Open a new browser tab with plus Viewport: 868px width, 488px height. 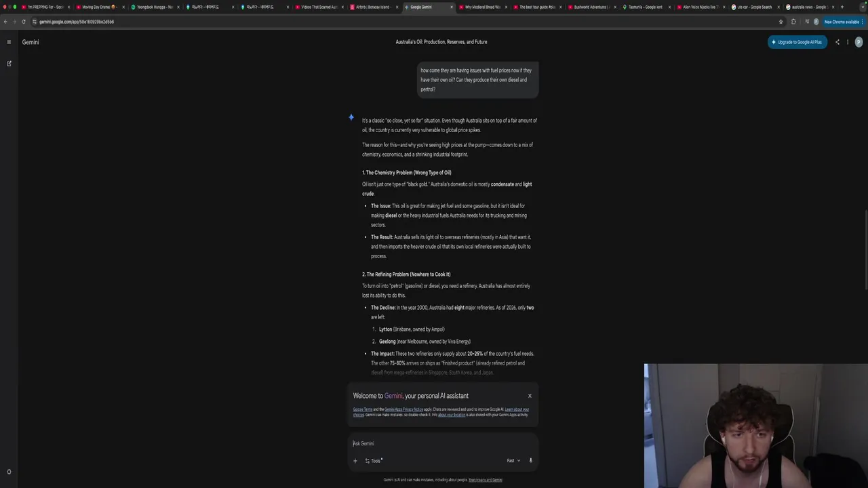pyautogui.click(x=842, y=7)
